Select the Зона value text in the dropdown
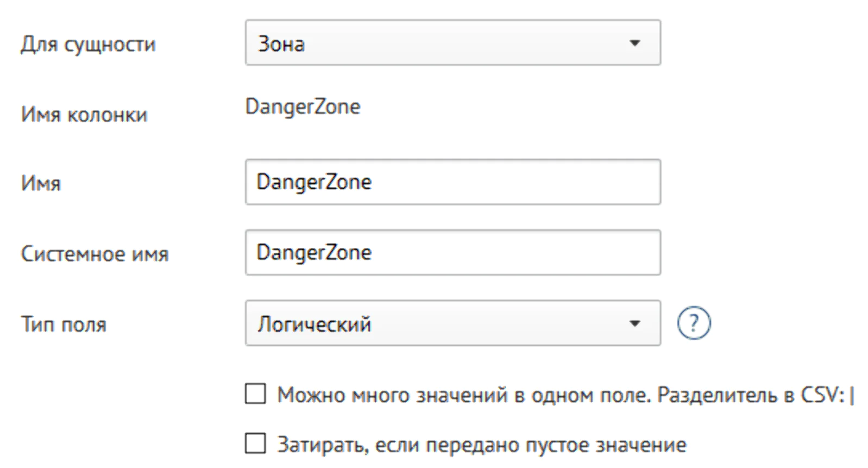This screenshot has height=468, width=868. pyautogui.click(x=281, y=44)
